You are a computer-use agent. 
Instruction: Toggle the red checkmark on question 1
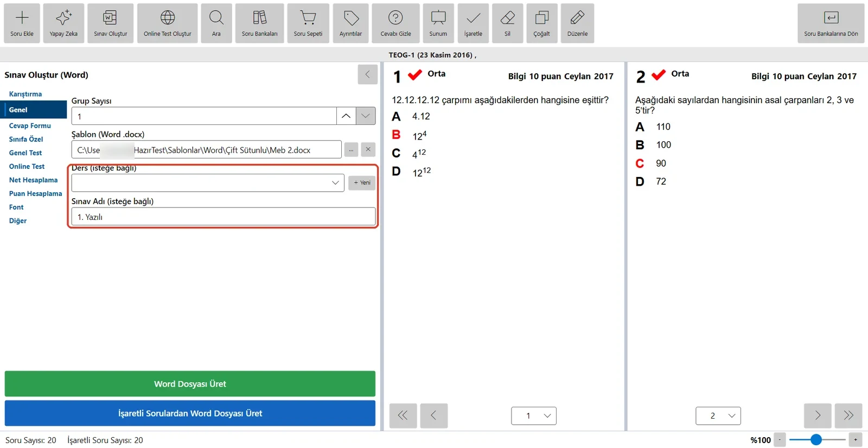point(415,75)
